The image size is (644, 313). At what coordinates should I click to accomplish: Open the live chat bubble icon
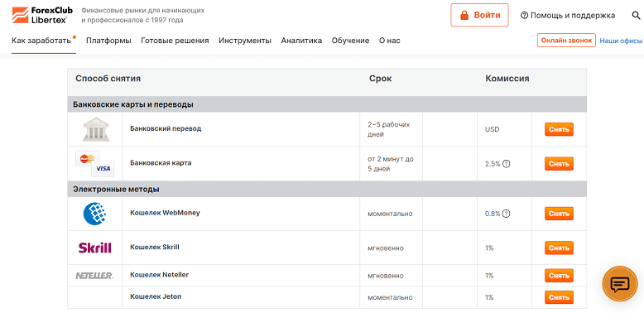(620, 284)
